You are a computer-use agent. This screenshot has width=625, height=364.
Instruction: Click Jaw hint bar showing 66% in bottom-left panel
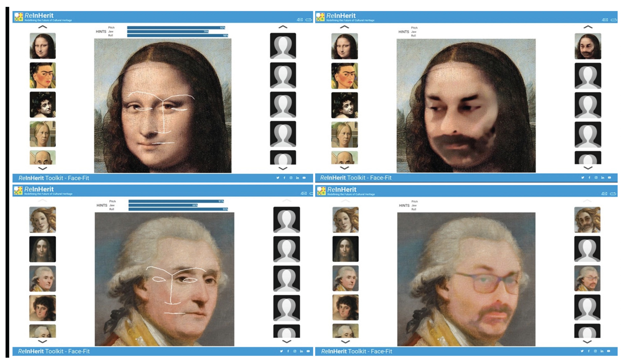tap(163, 205)
